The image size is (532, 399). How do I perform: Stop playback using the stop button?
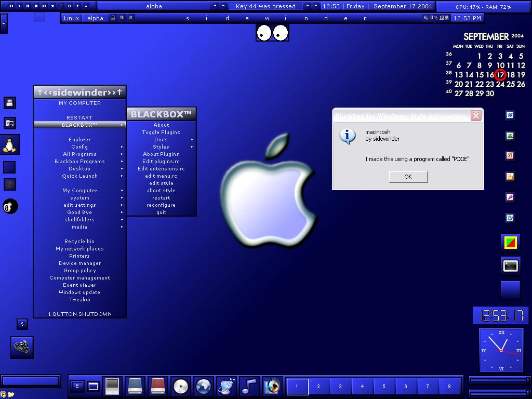pos(36,6)
